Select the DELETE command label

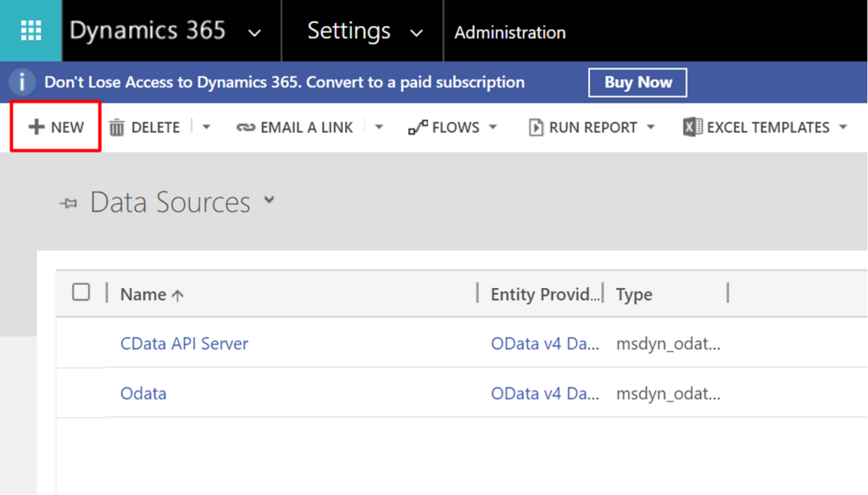(x=156, y=127)
